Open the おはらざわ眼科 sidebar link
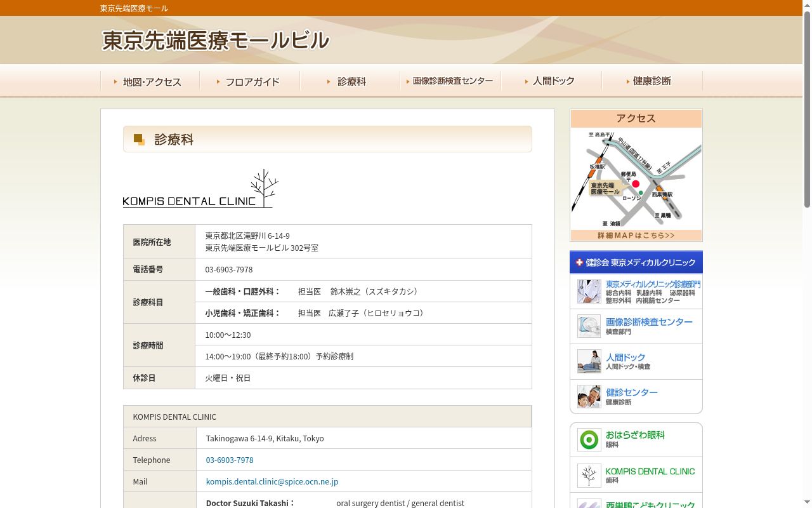 [635, 439]
